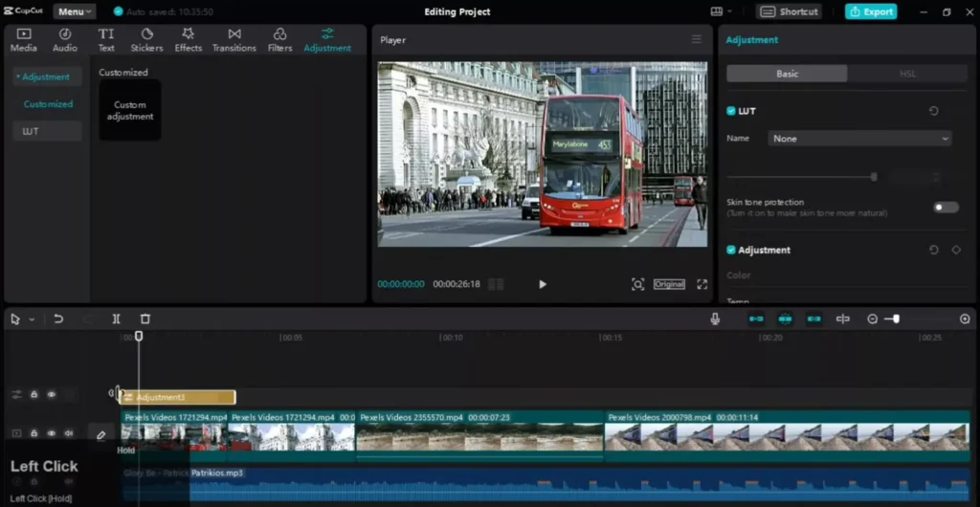Open the Stickers tab

146,40
